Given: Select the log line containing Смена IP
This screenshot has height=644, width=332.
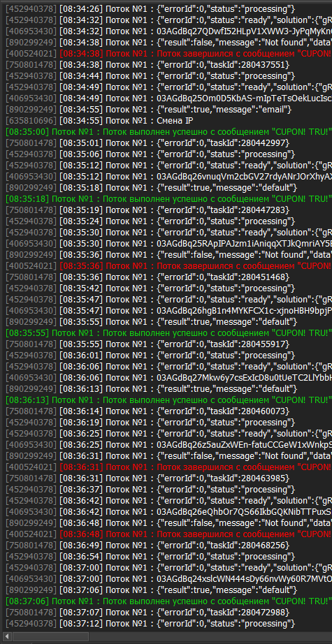Looking at the screenshot, I should (166, 120).
